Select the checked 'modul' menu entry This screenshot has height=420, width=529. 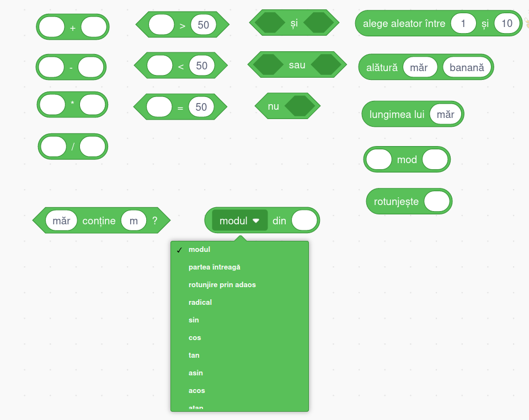click(x=199, y=250)
